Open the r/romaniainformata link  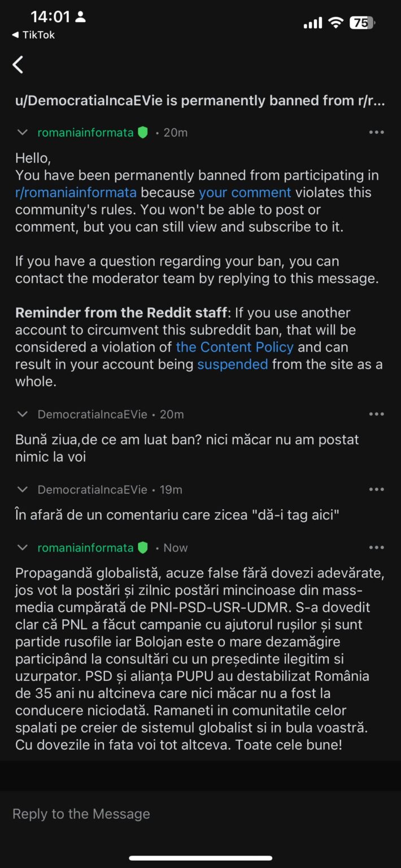coord(76,192)
